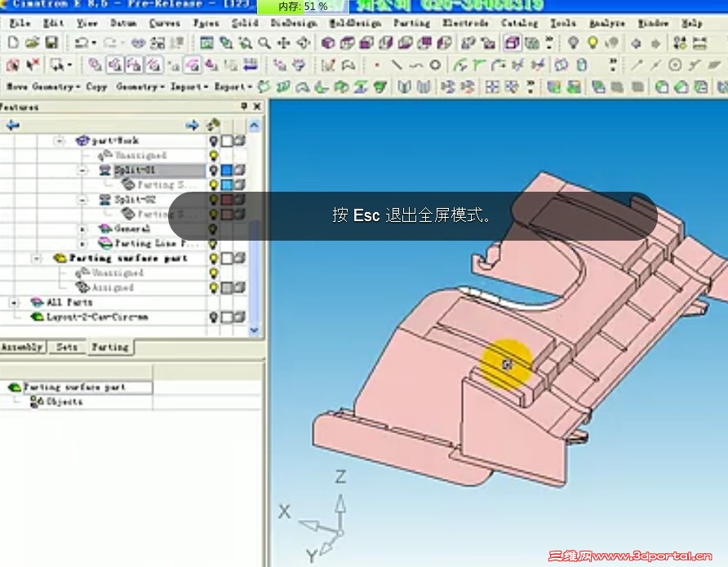
Task: Switch to the Sets tab
Action: tap(67, 347)
